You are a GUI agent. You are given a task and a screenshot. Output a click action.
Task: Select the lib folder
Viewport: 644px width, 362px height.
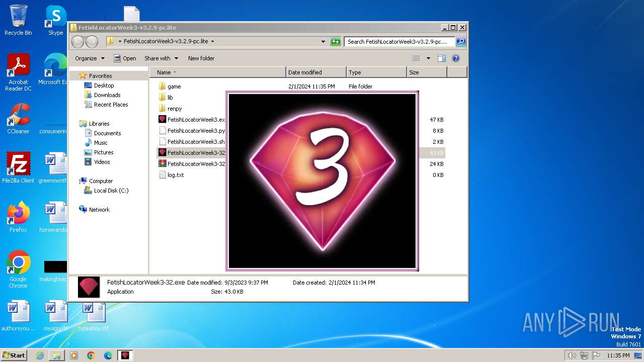click(170, 98)
